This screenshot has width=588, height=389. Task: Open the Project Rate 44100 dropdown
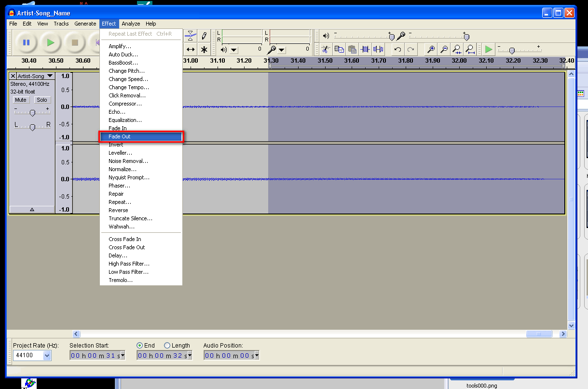click(x=47, y=356)
